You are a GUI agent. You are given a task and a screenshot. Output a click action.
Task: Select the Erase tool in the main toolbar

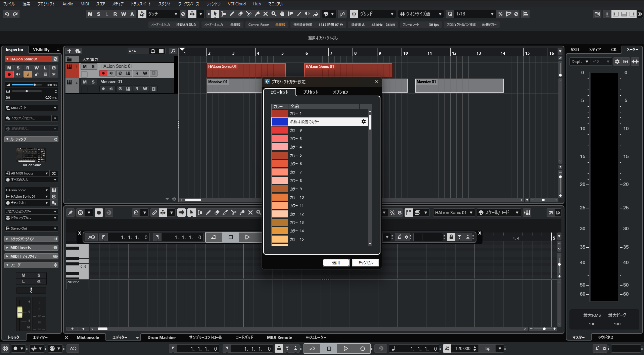point(240,14)
